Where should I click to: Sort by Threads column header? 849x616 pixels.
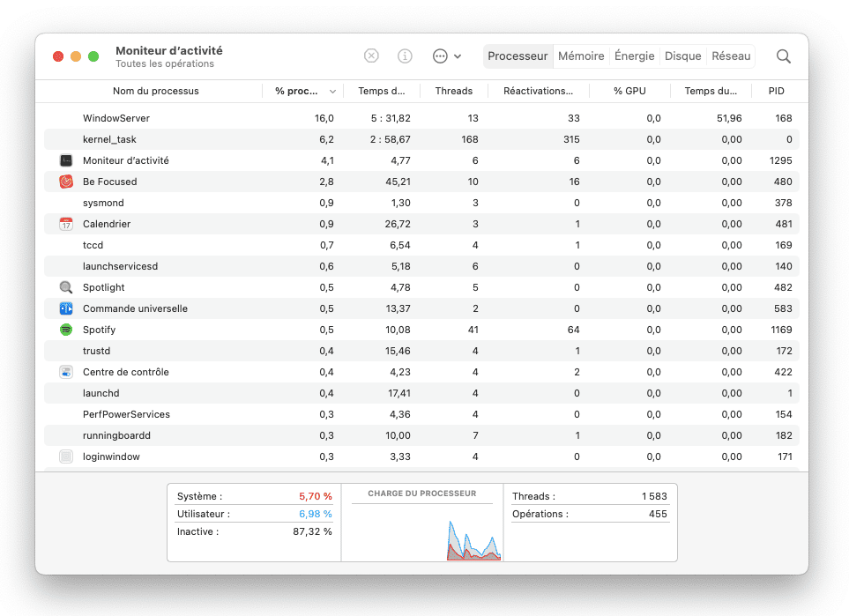pyautogui.click(x=454, y=91)
